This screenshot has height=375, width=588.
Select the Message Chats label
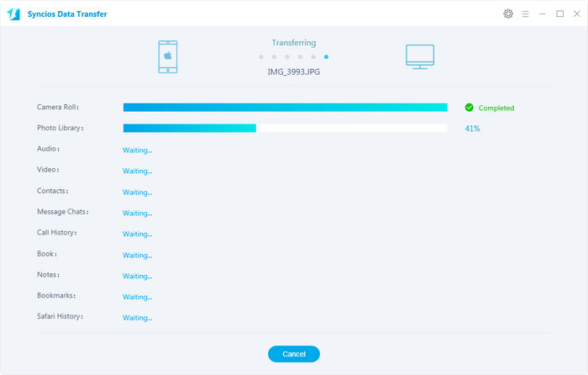(63, 212)
